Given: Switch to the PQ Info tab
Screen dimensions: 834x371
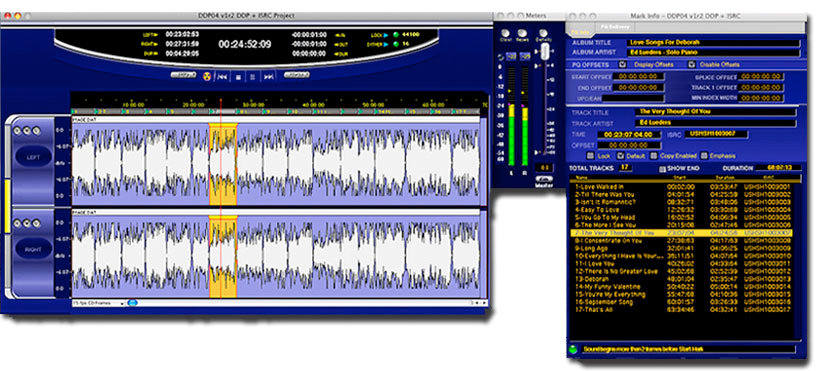Looking at the screenshot, I should pyautogui.click(x=579, y=31).
